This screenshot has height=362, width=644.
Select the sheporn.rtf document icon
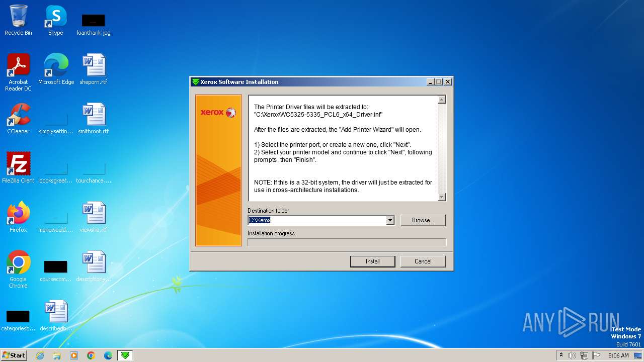tap(94, 69)
